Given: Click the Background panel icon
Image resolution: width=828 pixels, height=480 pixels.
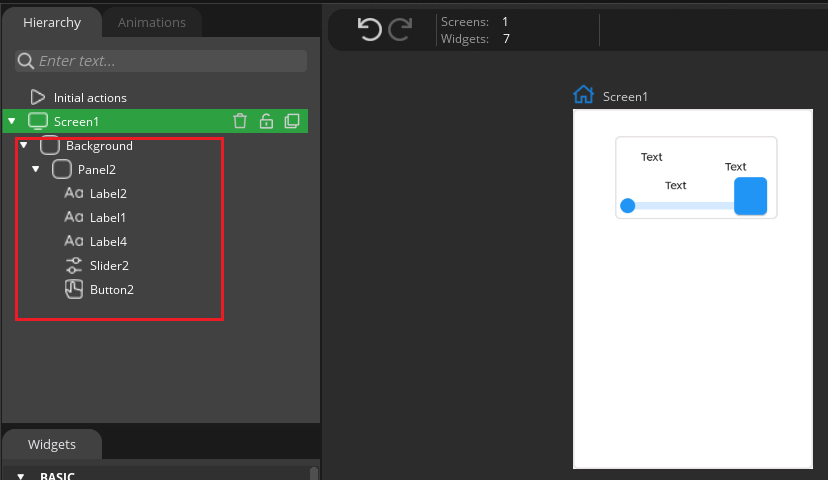Looking at the screenshot, I should 50,145.
